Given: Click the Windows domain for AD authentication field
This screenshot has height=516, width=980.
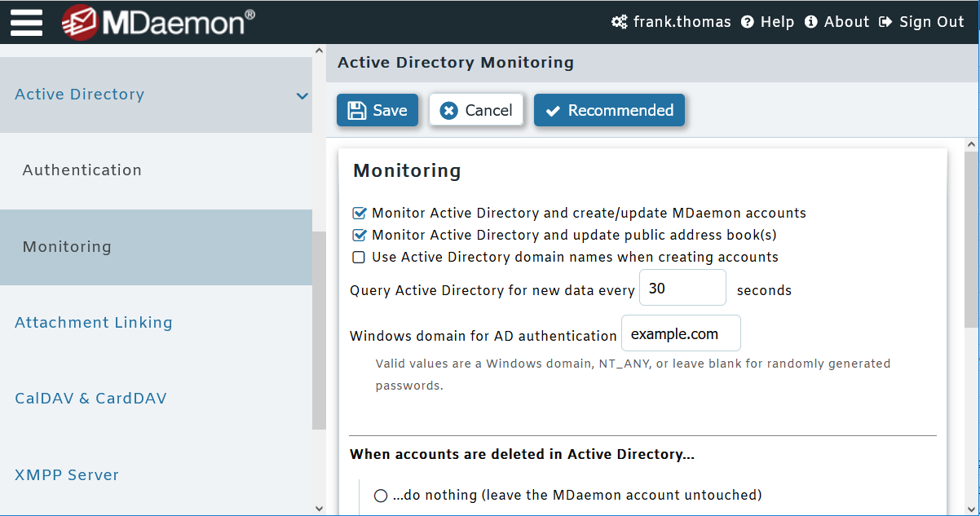Looking at the screenshot, I should pos(681,333).
